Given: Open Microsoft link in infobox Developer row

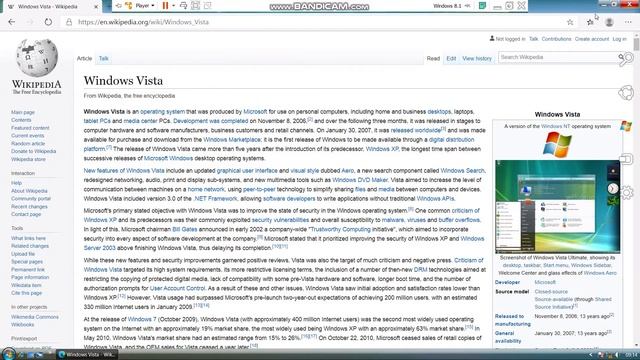Looking at the screenshot, I should click(545, 282).
